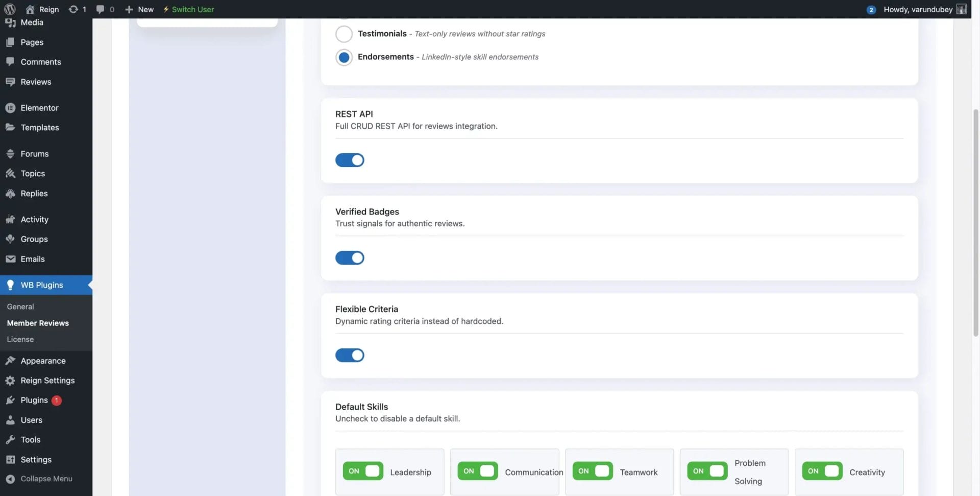This screenshot has height=496, width=980.
Task: Collapse the admin sidebar menu
Action: click(x=46, y=478)
